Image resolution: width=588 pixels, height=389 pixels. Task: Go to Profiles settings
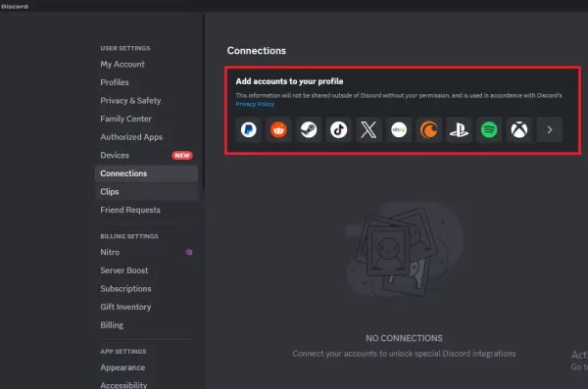point(147,82)
